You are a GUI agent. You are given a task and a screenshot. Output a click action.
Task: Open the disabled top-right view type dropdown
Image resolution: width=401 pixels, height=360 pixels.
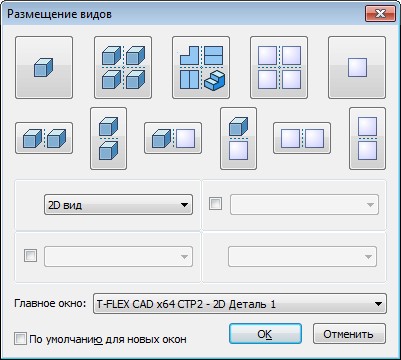[x=304, y=205]
